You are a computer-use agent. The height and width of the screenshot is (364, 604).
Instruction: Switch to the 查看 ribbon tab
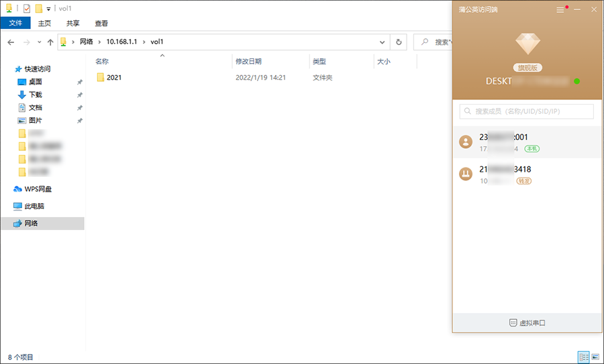tap(101, 23)
